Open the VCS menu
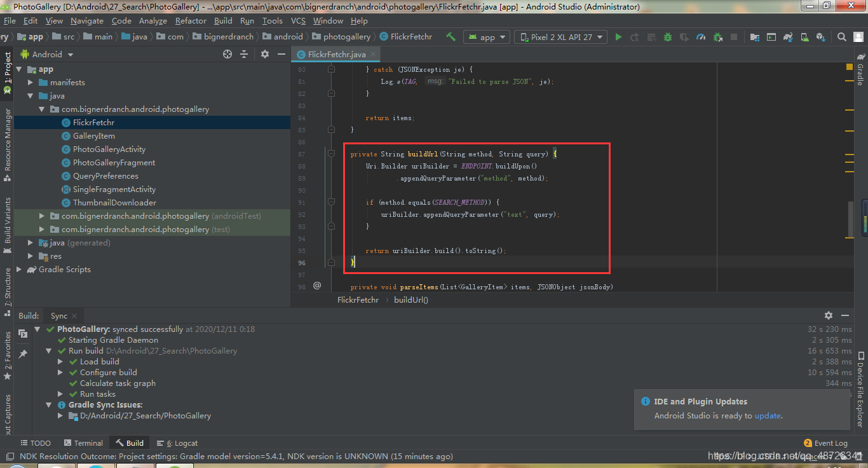Viewport: 868px width, 468px height. pyautogui.click(x=298, y=21)
